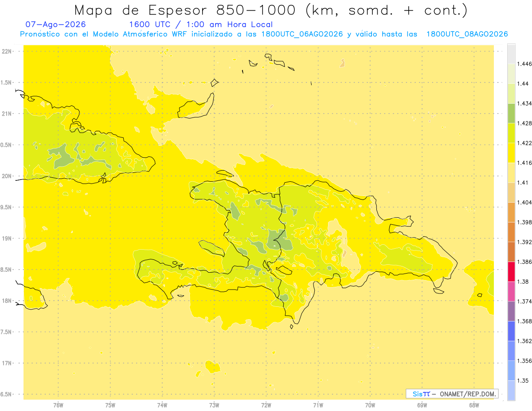Click the 6.5N latitude label
Screen dimensions: 532x411
[6, 394]
